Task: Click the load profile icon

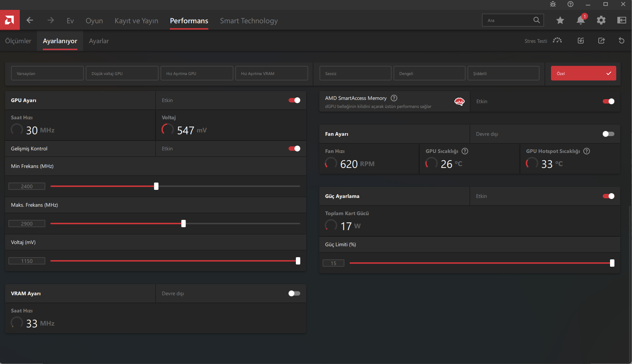Action: [x=581, y=41]
